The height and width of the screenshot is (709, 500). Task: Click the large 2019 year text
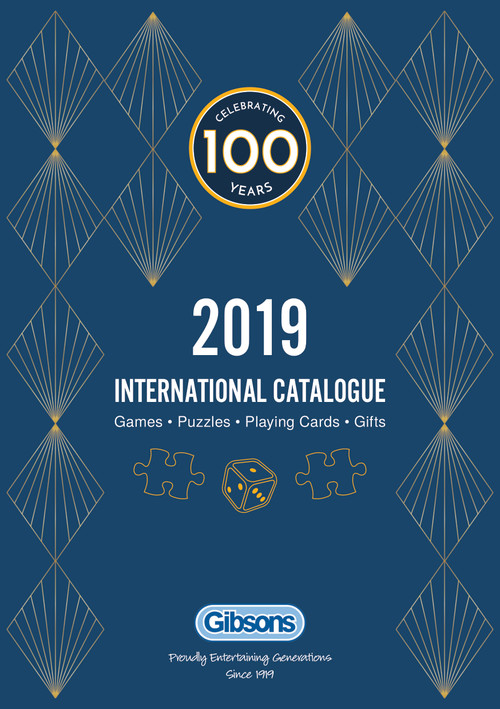coord(250,327)
